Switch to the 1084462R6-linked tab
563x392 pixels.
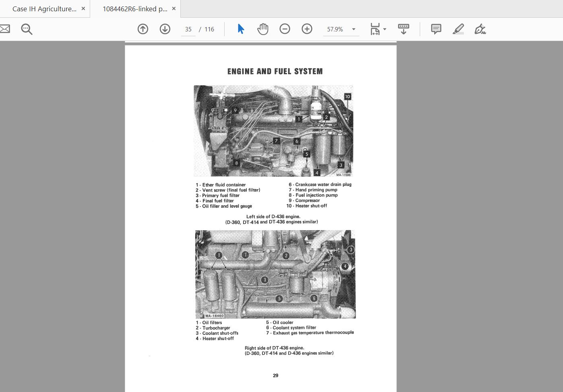pos(135,8)
